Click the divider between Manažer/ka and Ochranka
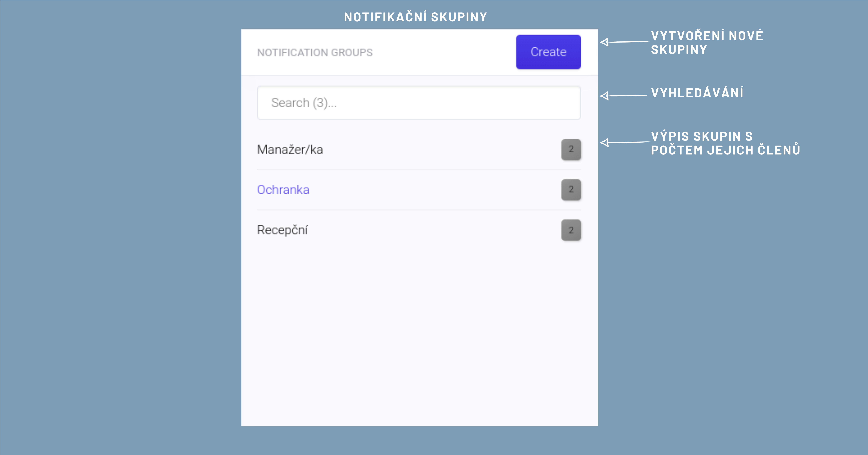 [419, 169]
